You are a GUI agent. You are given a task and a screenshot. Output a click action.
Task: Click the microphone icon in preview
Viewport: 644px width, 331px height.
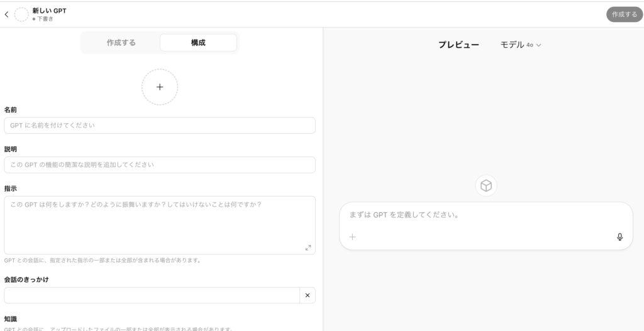[619, 237]
